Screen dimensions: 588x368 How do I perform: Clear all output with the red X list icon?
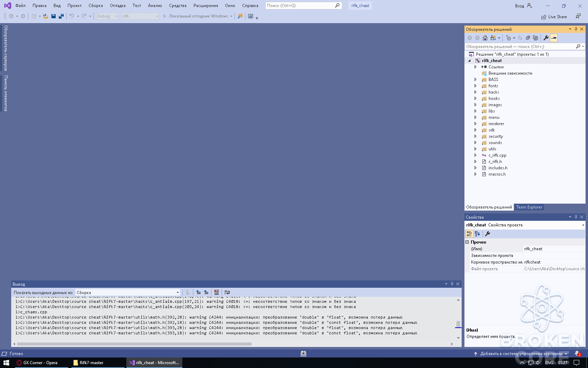pos(217,292)
